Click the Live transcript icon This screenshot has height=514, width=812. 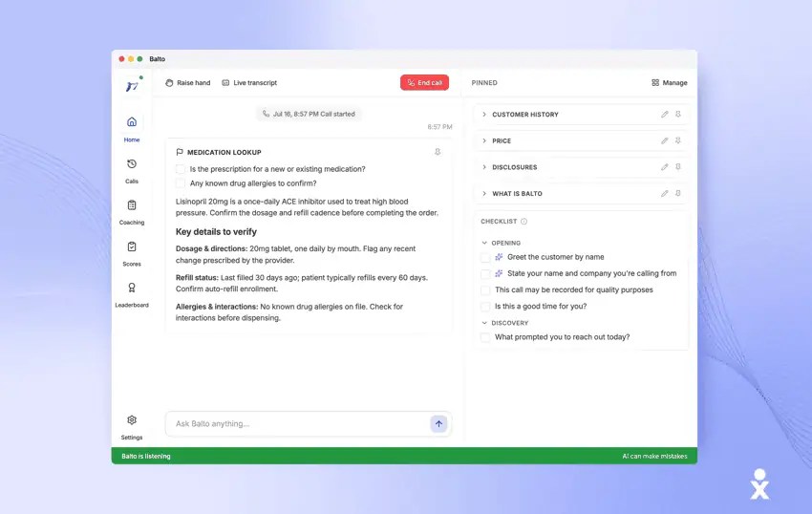click(x=225, y=83)
